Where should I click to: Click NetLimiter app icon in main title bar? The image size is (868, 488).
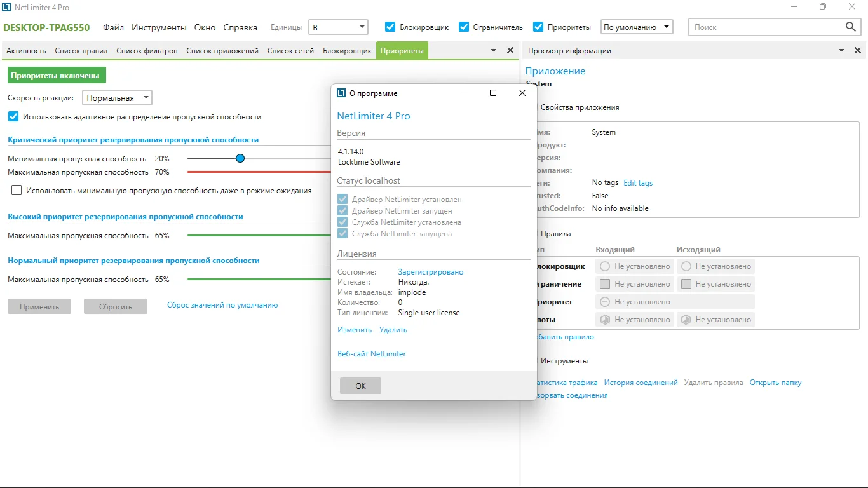tap(6, 7)
